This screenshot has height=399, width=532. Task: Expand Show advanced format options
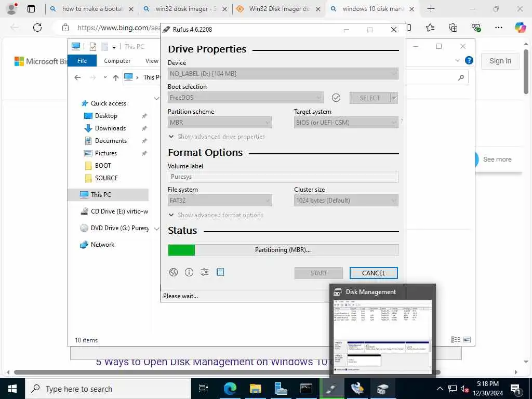[x=216, y=215]
